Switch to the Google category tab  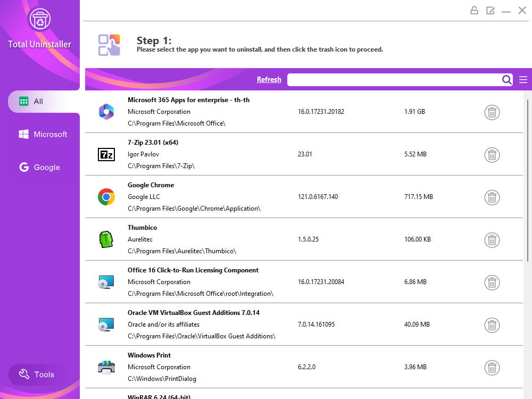40,167
